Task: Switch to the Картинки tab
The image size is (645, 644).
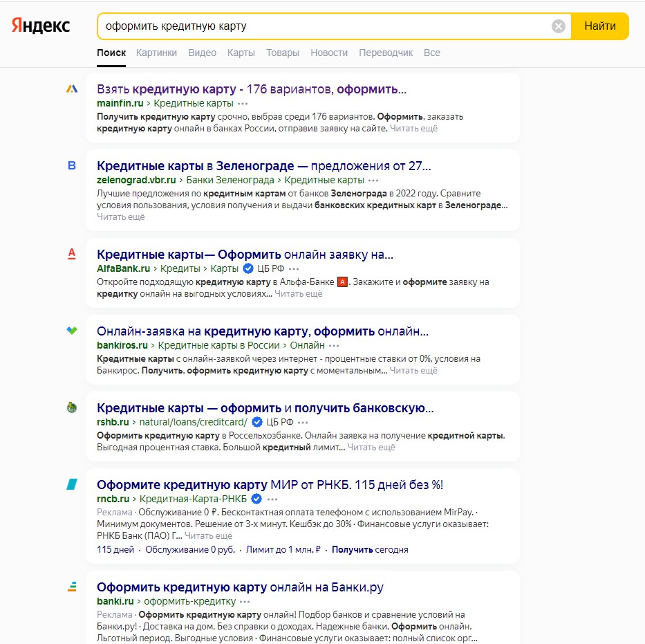Action: pos(156,53)
